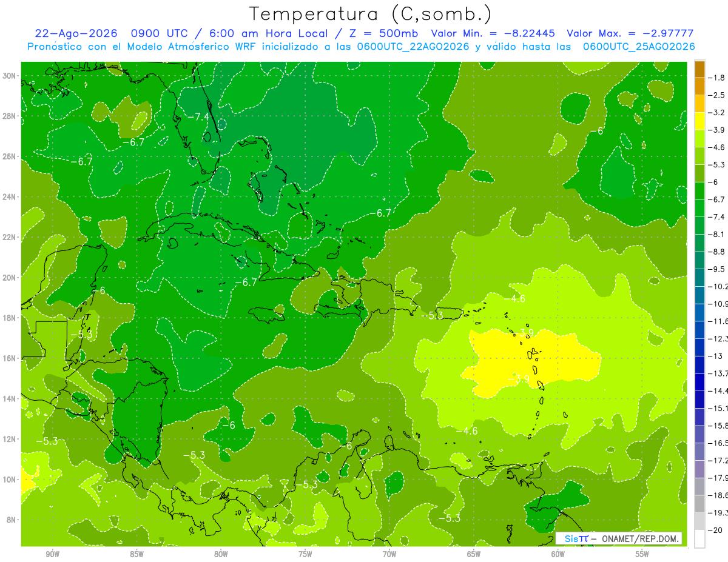Click 'Valor Min. = -8.22445' text

(x=493, y=33)
